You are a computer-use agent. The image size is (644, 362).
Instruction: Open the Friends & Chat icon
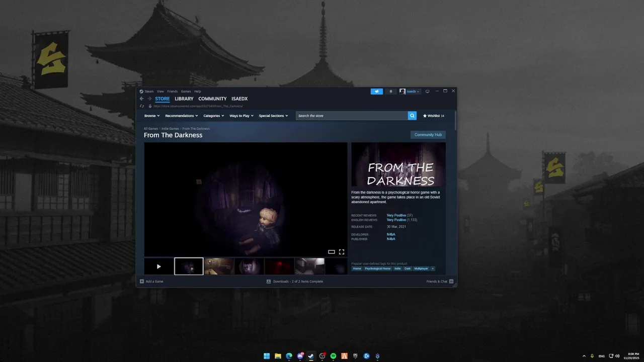tap(451, 282)
